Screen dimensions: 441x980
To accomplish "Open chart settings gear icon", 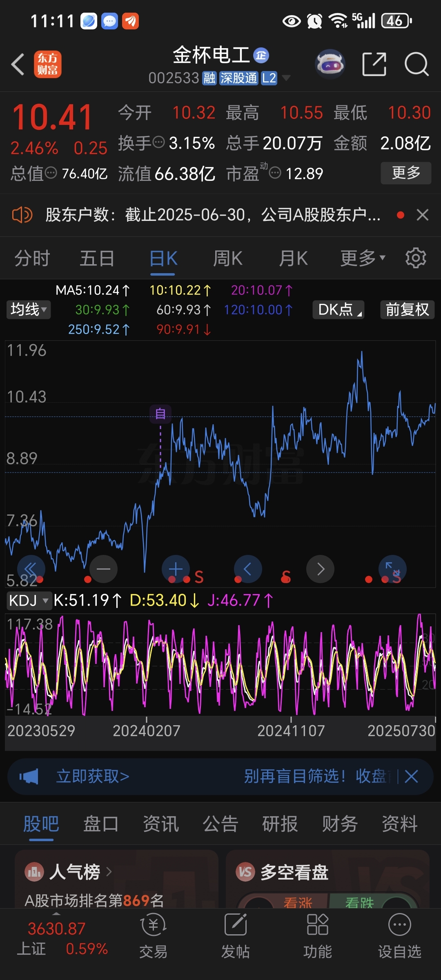I will coord(416,258).
